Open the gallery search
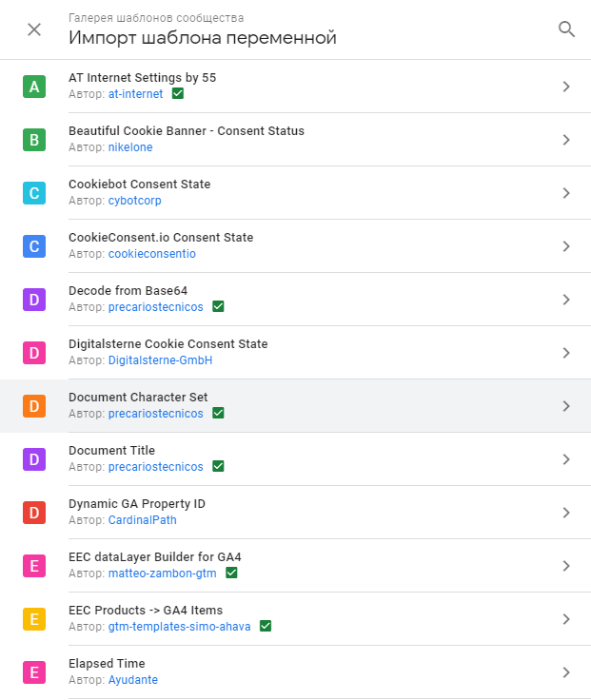591x700 pixels. pyautogui.click(x=566, y=29)
